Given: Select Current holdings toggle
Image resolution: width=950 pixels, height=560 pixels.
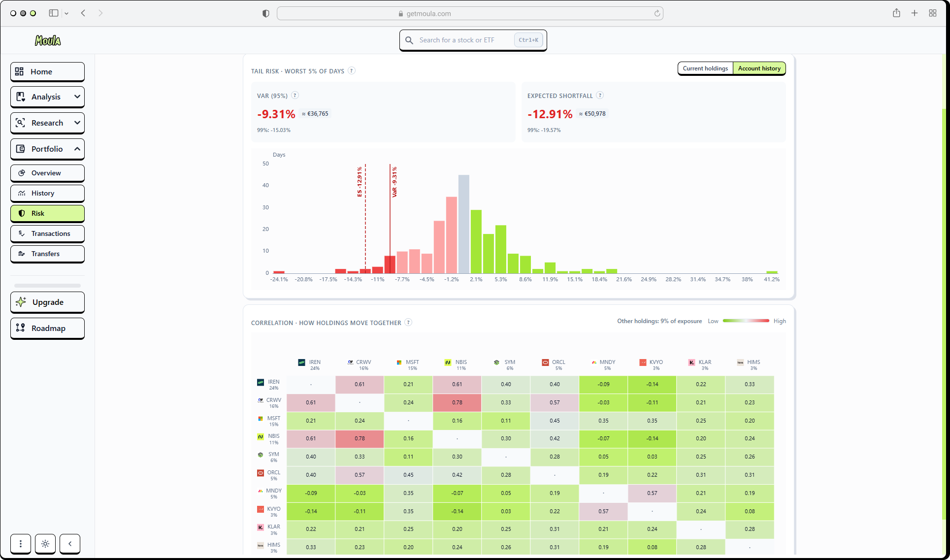Looking at the screenshot, I should click(705, 68).
